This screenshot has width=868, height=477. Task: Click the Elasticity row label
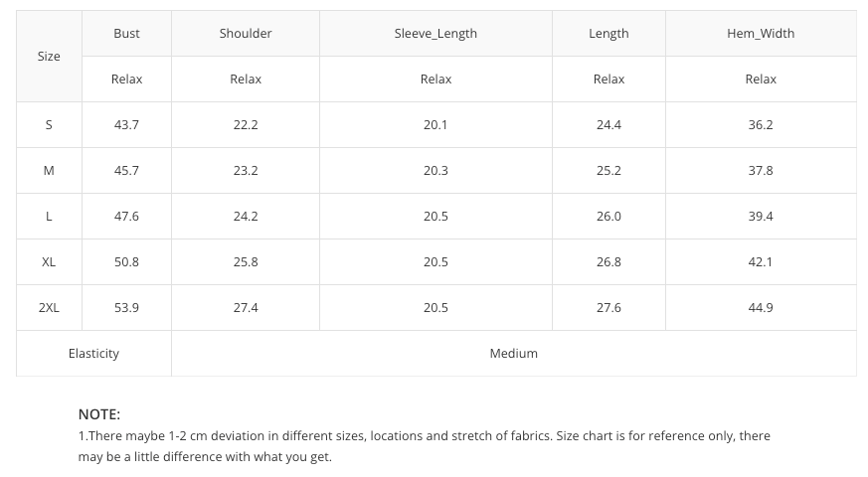[93, 354]
